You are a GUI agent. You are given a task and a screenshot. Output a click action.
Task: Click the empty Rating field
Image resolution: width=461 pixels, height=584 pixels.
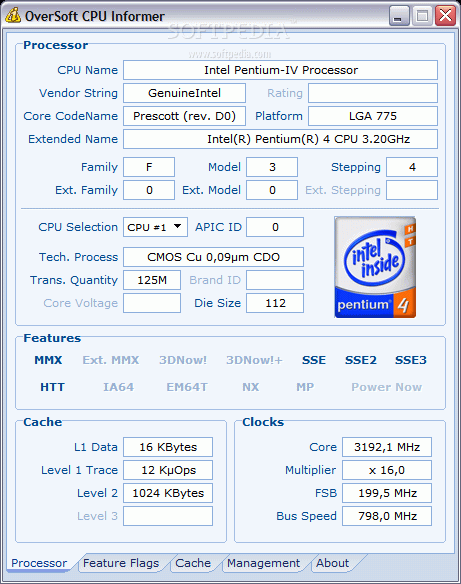tap(373, 93)
